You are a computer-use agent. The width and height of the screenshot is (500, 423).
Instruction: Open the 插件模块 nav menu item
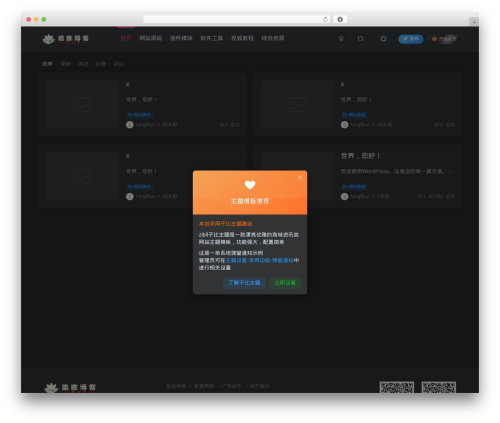click(x=181, y=38)
